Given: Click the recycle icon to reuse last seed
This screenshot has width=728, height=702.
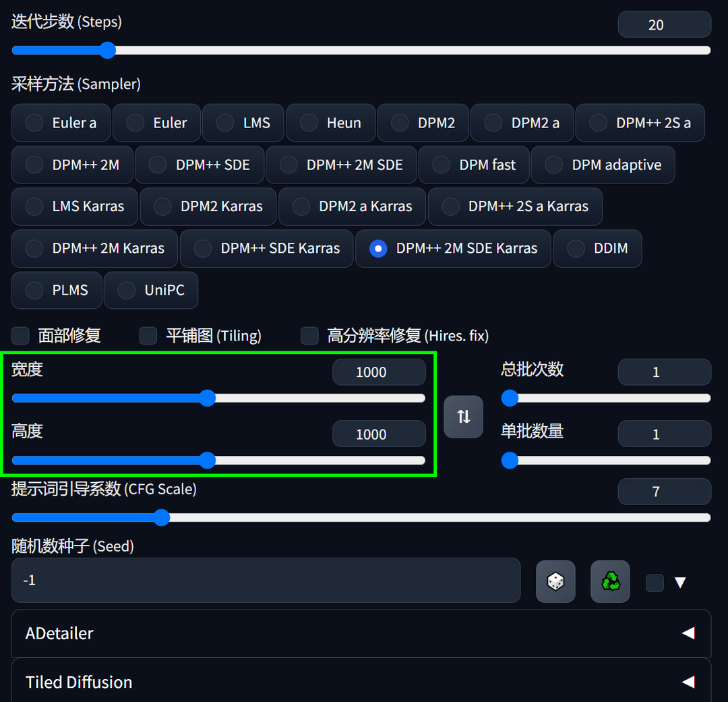Looking at the screenshot, I should pos(610,581).
